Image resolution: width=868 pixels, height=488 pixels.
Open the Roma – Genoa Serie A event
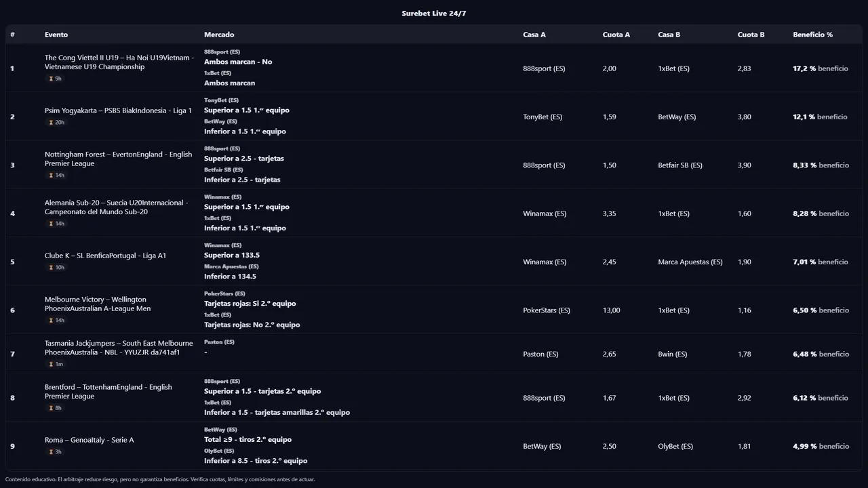90,440
